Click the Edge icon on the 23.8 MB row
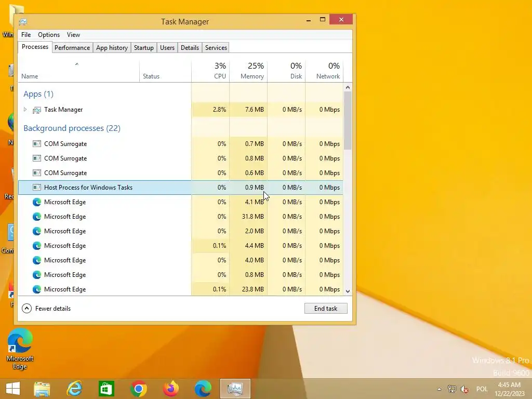The width and height of the screenshot is (532, 399). click(37, 289)
